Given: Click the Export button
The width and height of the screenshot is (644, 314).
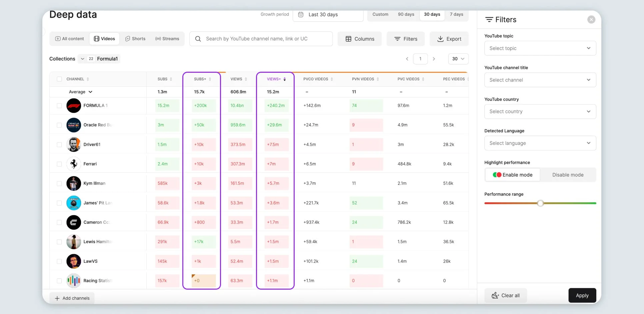Looking at the screenshot, I should (449, 39).
